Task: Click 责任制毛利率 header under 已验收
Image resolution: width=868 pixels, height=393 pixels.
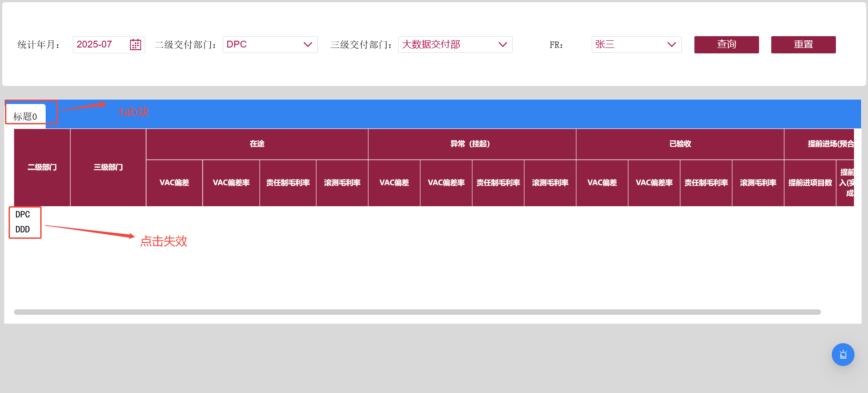Action: click(x=706, y=183)
